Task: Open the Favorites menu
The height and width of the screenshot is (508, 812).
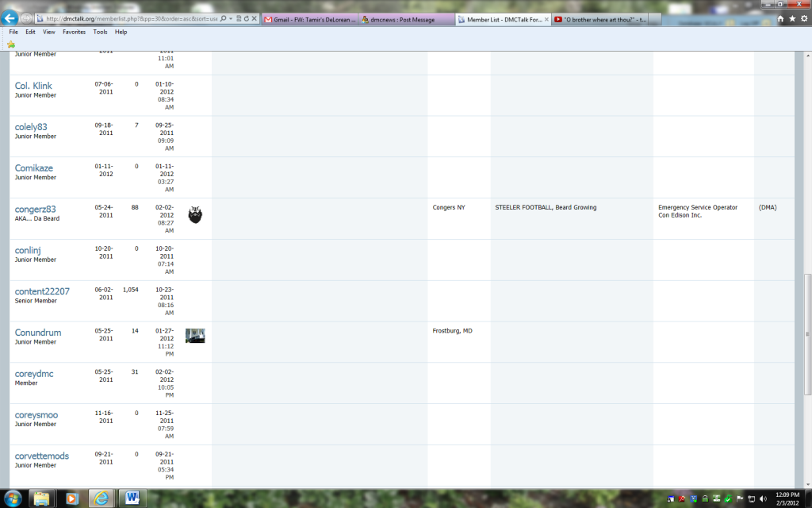Action: 74,32
